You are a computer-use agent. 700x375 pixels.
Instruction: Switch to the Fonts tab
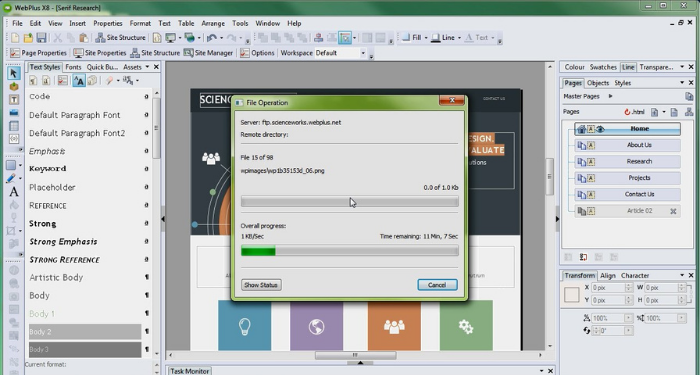pyautogui.click(x=73, y=67)
